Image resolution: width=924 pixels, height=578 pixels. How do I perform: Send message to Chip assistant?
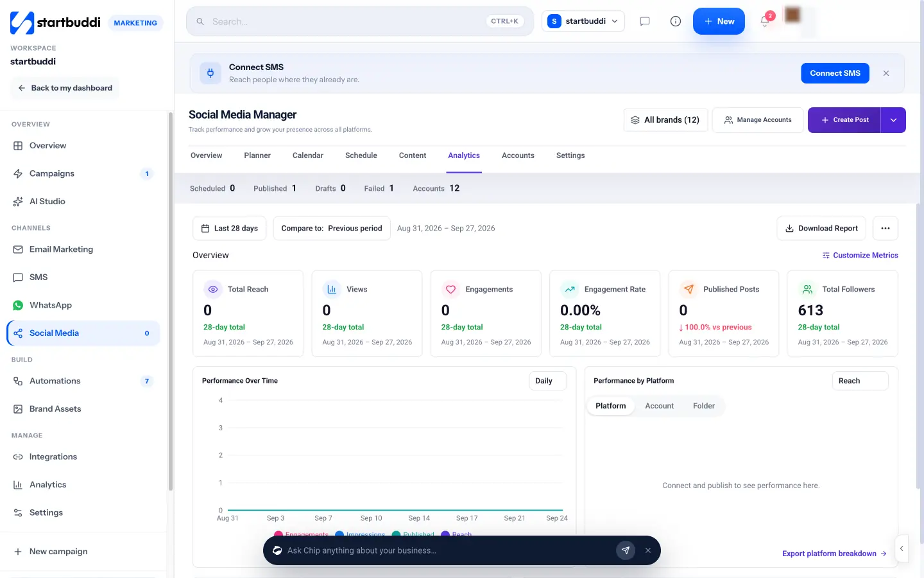626,550
